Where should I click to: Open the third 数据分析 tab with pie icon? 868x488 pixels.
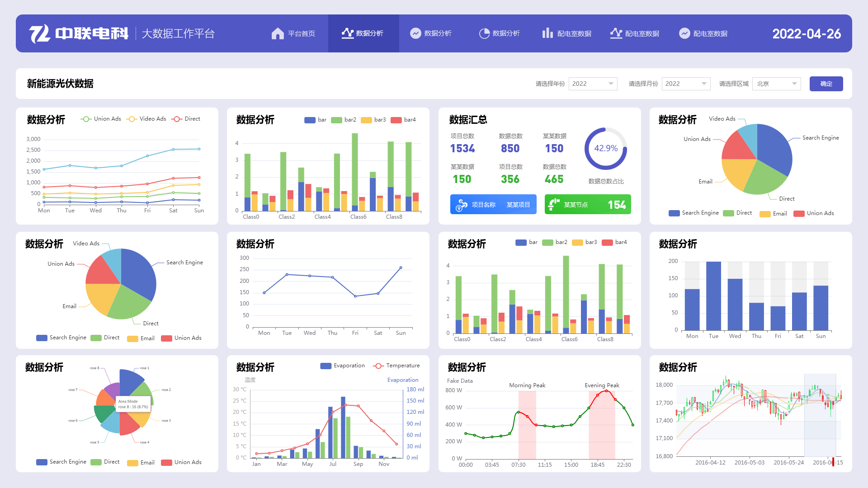point(500,33)
